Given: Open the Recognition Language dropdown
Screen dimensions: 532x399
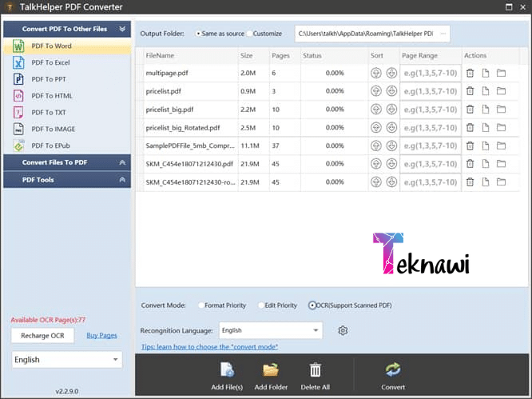Looking at the screenshot, I should point(270,330).
